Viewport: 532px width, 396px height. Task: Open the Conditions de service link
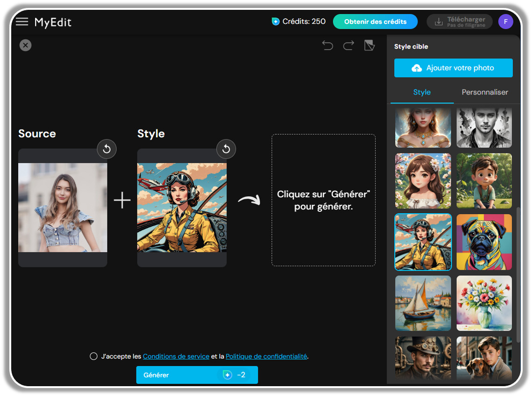[x=176, y=356]
